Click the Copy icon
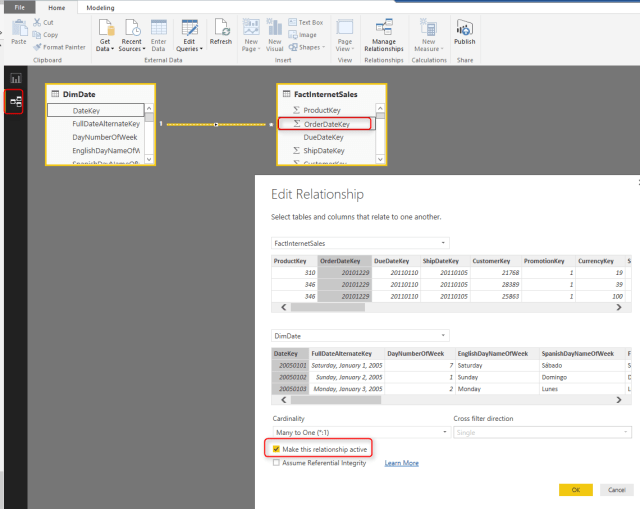 (37, 35)
